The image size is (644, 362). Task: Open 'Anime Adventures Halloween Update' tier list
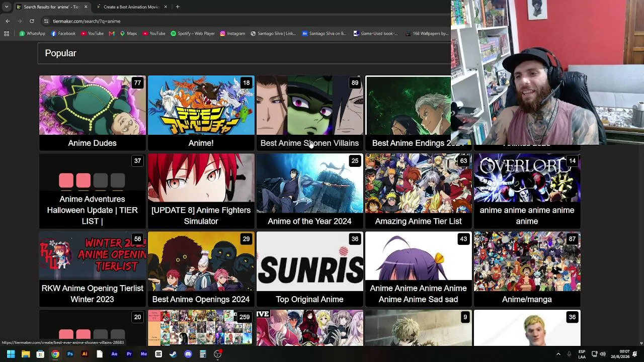93,191
